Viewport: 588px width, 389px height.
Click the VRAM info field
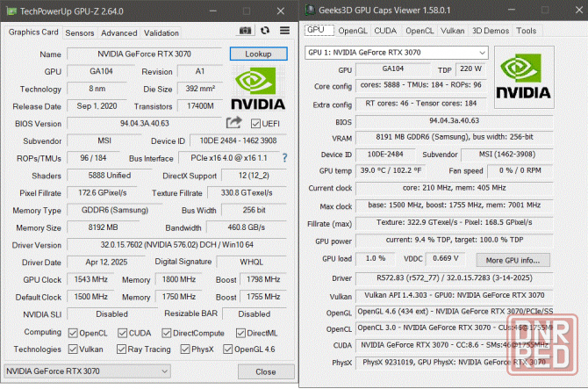454,137
